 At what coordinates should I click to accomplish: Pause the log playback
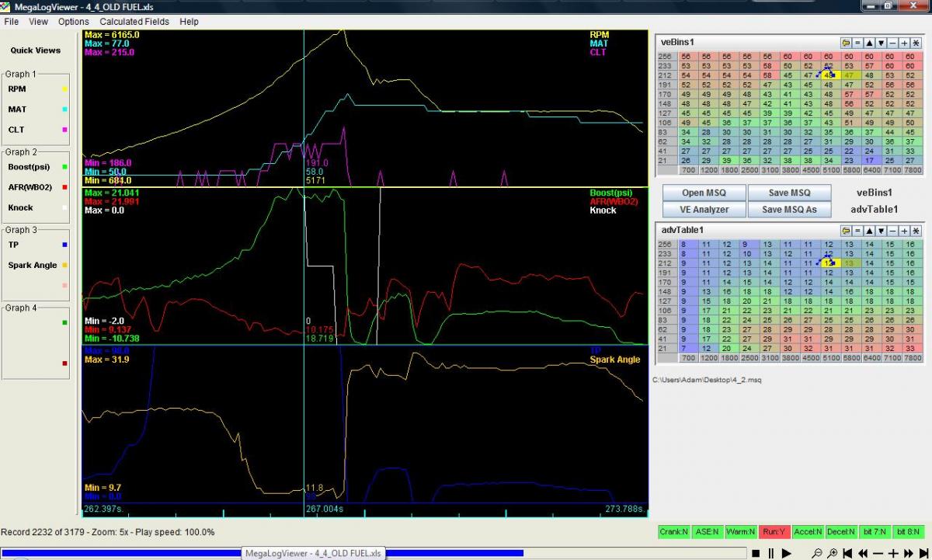click(770, 553)
